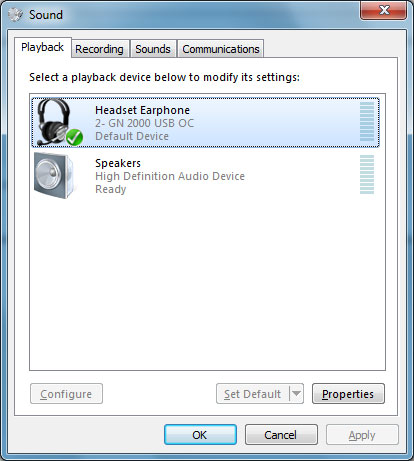Expand the Set Default dropdown arrow
The height and width of the screenshot is (461, 414).
tap(296, 394)
